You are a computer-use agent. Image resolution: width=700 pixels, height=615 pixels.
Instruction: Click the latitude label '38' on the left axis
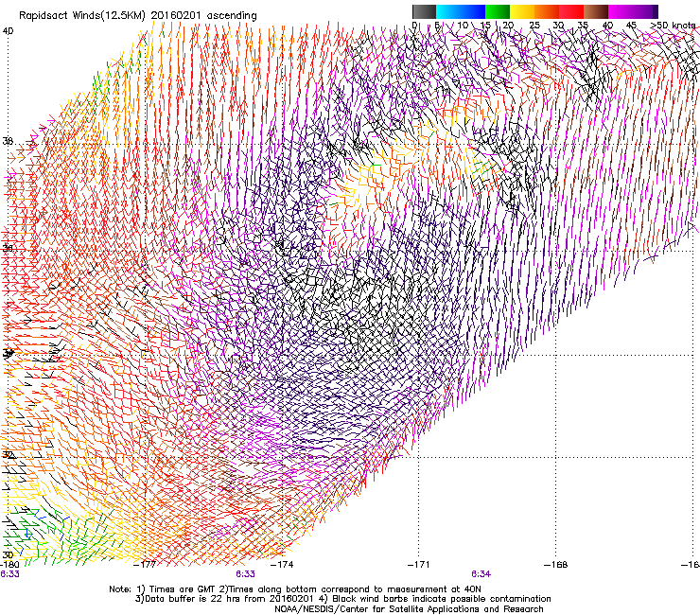[8, 142]
